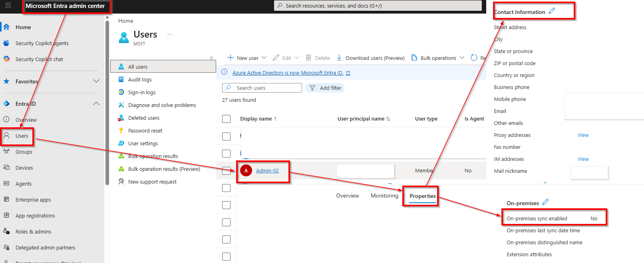Viewport: 644px width, 263px height.
Task: Tick the checkbox in the second user row
Action: (226, 154)
